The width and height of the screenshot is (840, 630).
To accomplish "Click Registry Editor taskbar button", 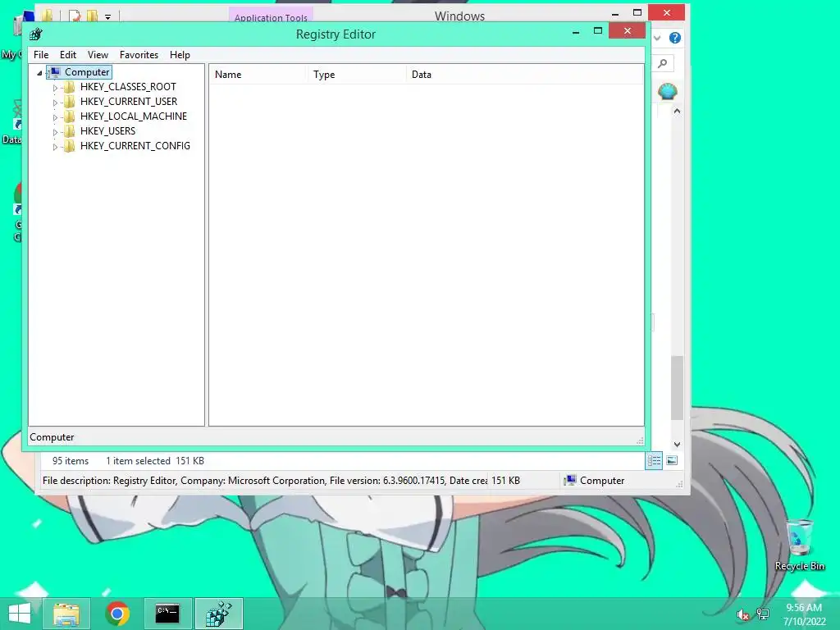I will [x=218, y=614].
